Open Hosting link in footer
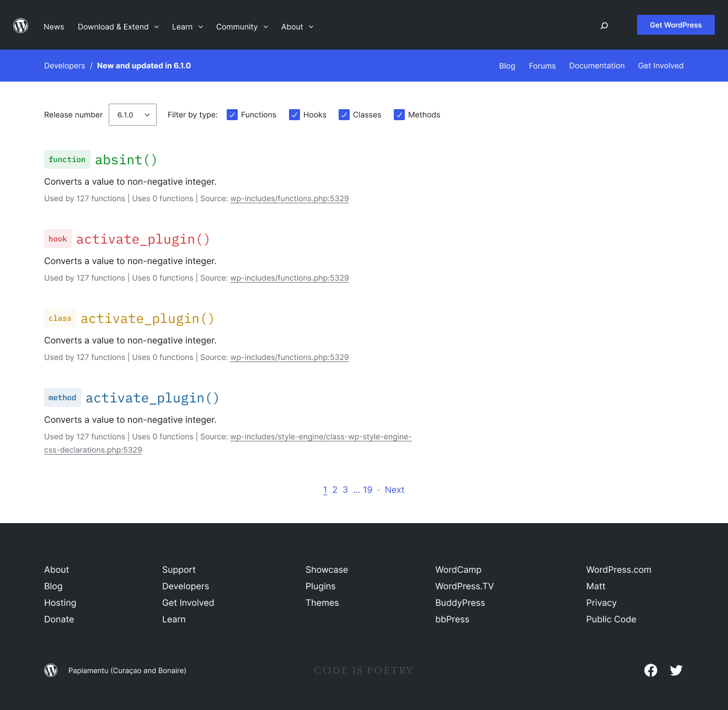 click(x=60, y=603)
